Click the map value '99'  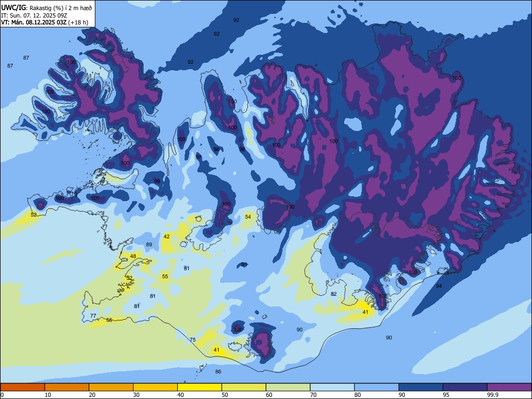(157, 181)
